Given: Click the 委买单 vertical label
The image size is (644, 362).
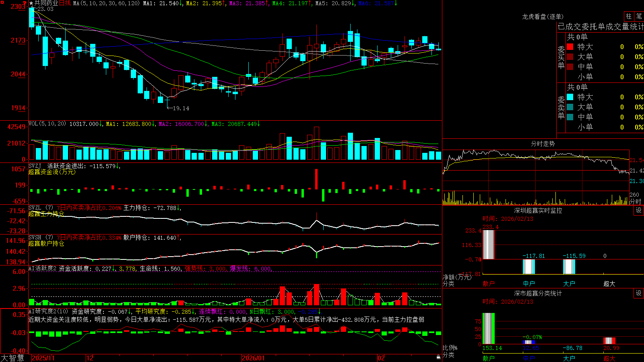Looking at the screenshot, I should tap(561, 57).
